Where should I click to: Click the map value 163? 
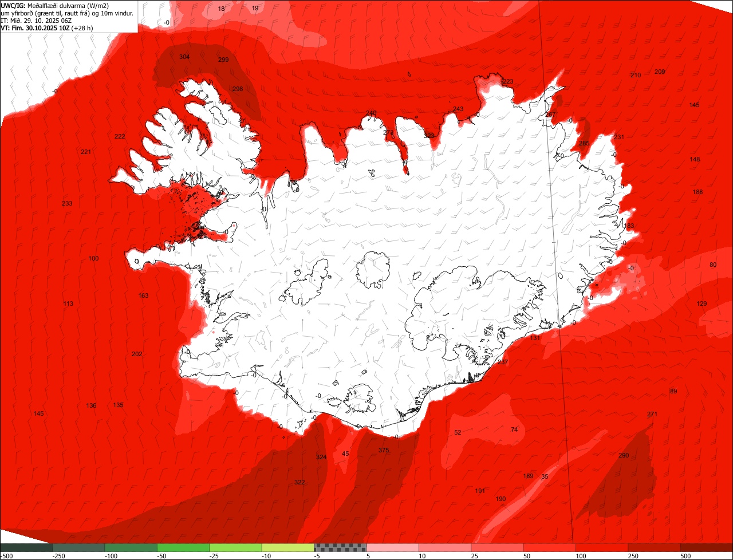tap(143, 295)
